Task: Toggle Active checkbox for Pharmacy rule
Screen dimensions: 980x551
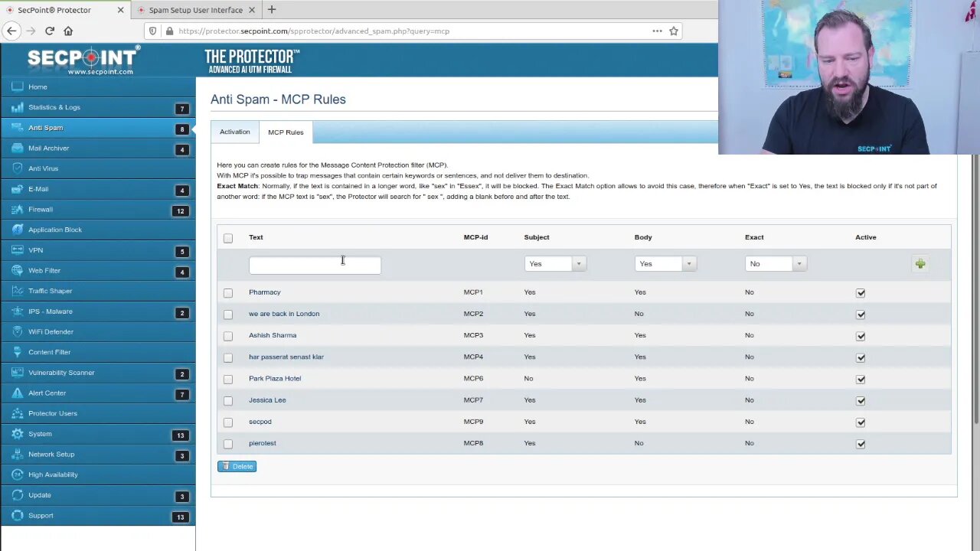Action: [861, 293]
